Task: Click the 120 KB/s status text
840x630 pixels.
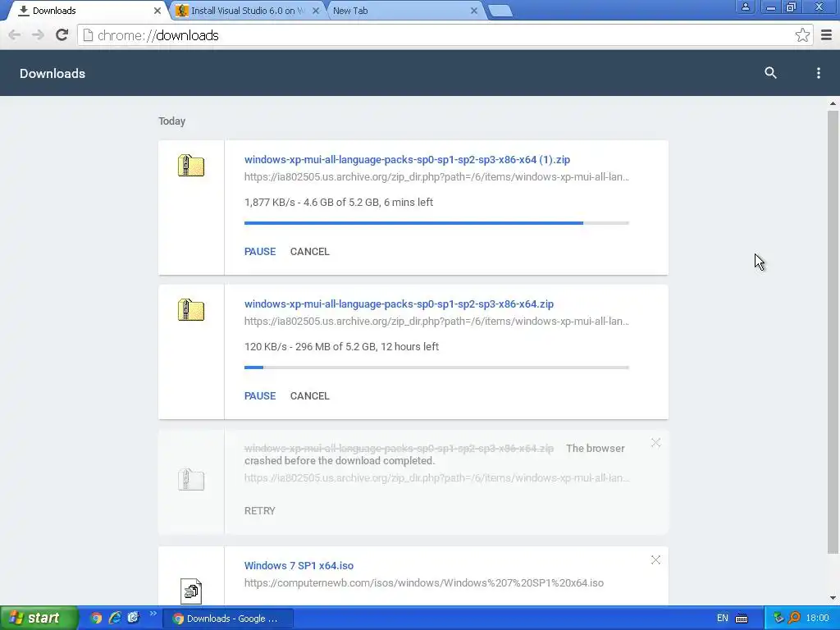Action: click(x=341, y=347)
